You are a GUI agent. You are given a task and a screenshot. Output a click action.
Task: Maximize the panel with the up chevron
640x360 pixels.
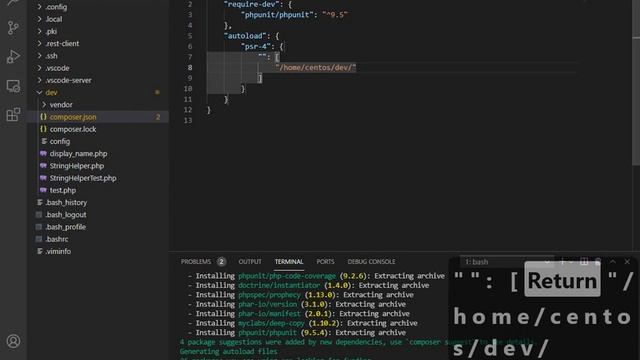click(613, 262)
